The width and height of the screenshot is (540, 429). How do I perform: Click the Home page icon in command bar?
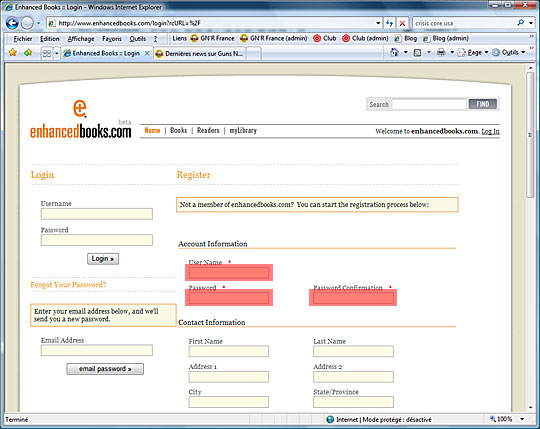[x=395, y=52]
